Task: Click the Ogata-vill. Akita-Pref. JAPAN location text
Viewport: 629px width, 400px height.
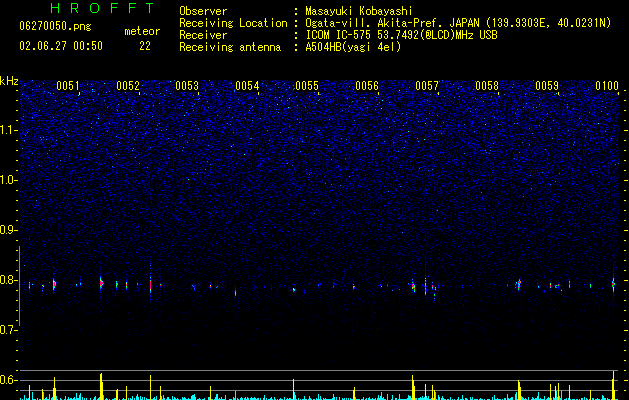Action: tap(392, 23)
